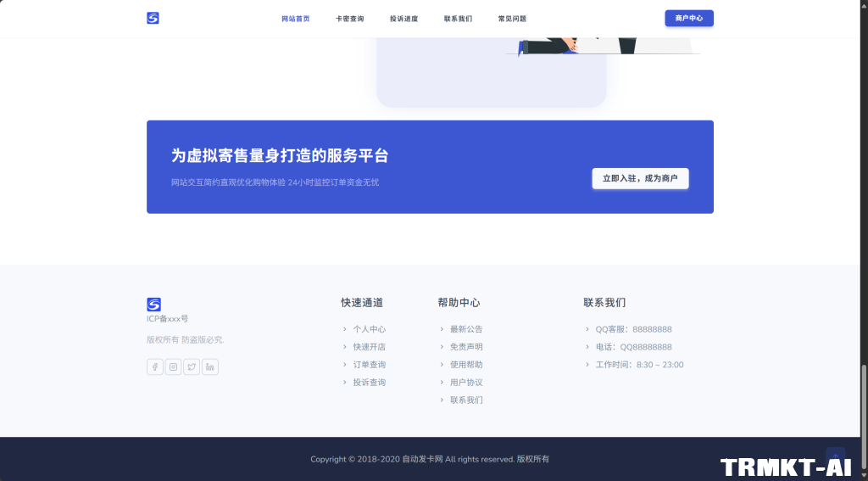Open the LinkedIn social icon in the footer

tap(210, 366)
